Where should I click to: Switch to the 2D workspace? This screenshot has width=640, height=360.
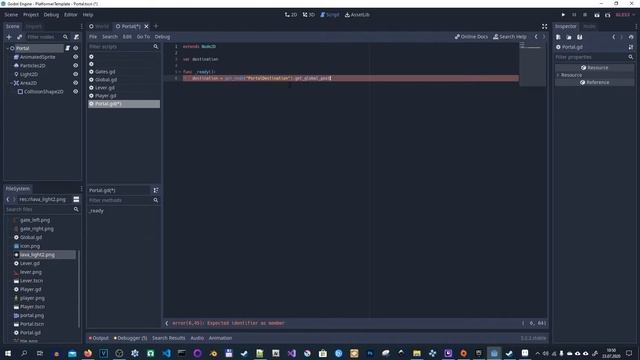pos(291,15)
